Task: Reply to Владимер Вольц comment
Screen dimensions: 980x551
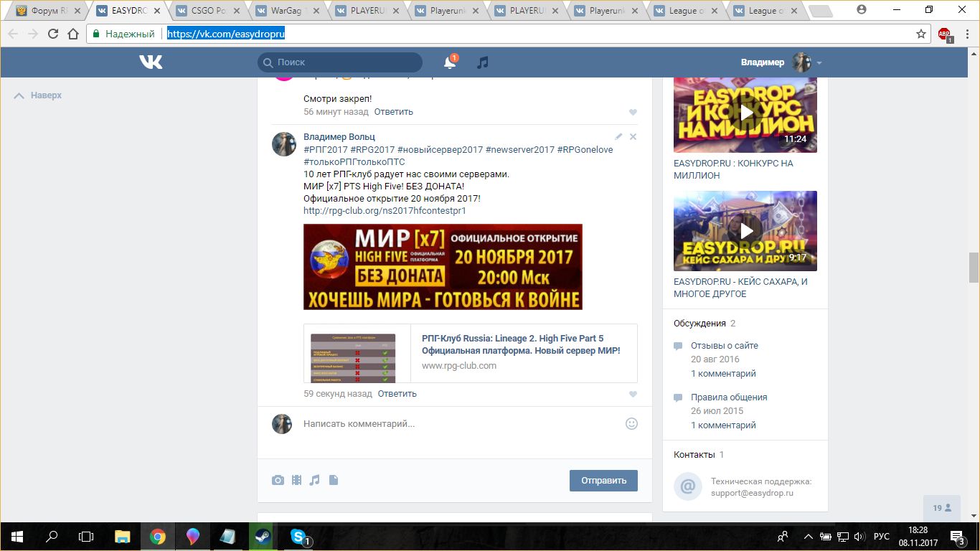Action: [397, 394]
